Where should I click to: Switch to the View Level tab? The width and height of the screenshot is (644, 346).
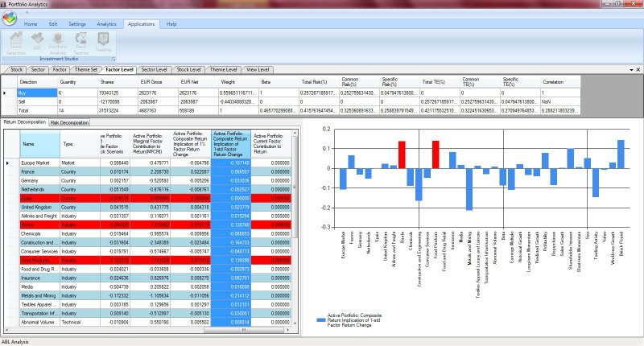(x=258, y=70)
